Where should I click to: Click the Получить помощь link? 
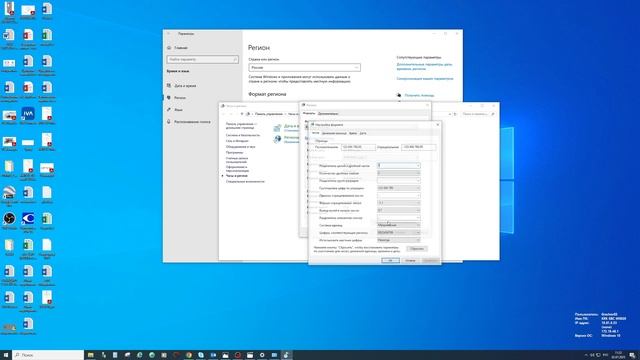point(419,95)
